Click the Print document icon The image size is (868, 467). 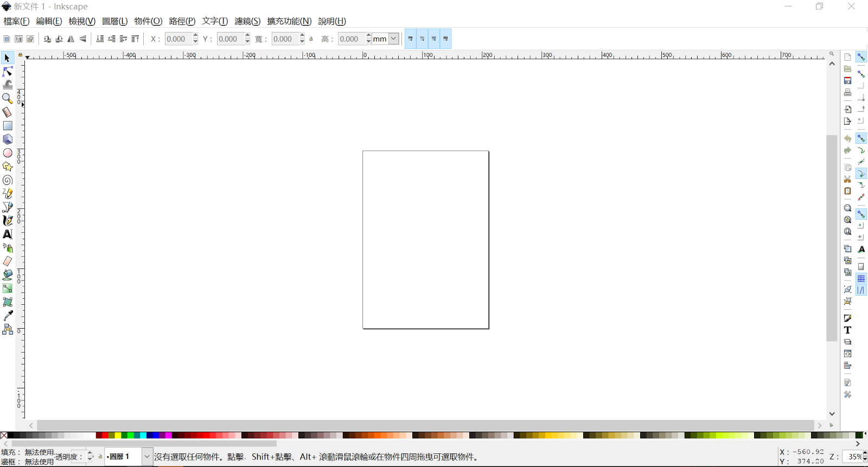tap(847, 93)
